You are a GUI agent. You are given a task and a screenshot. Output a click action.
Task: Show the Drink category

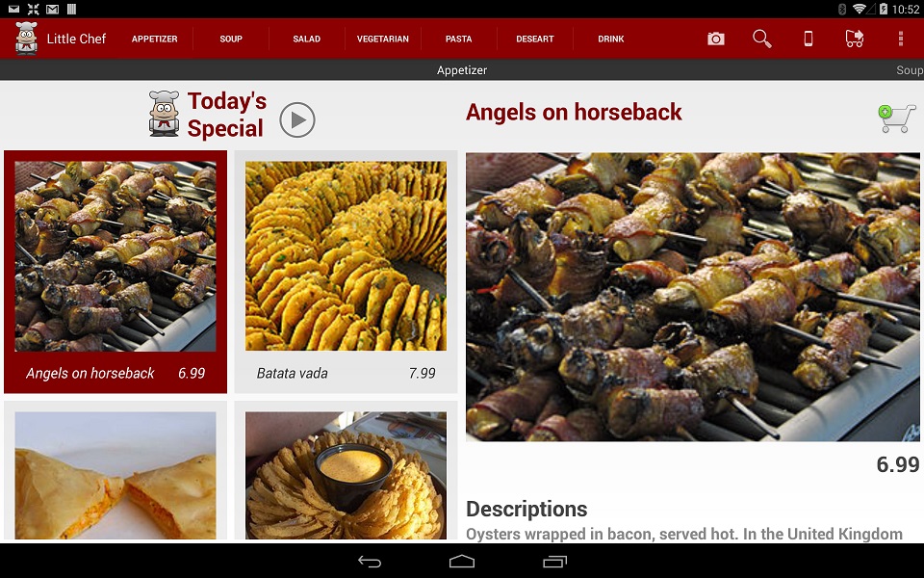[610, 39]
